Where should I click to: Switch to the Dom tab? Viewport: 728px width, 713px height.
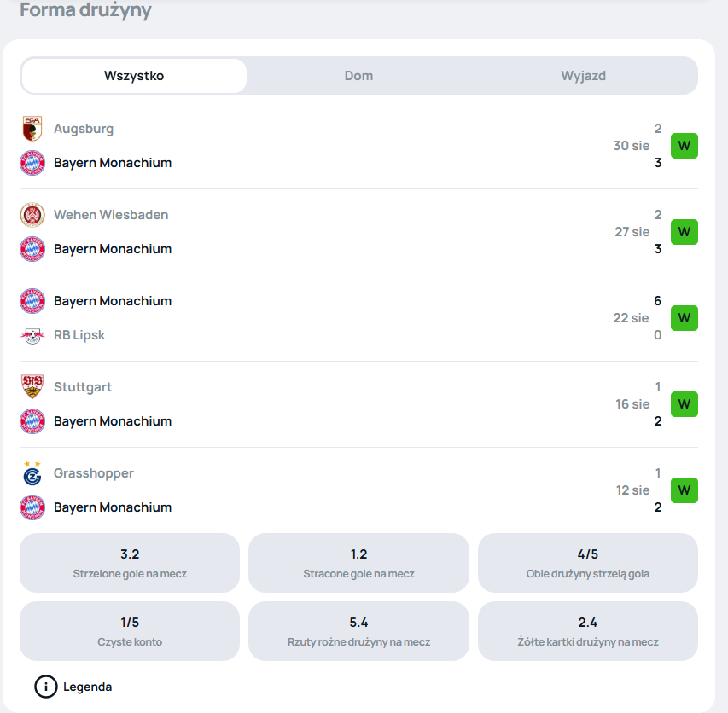[358, 76]
